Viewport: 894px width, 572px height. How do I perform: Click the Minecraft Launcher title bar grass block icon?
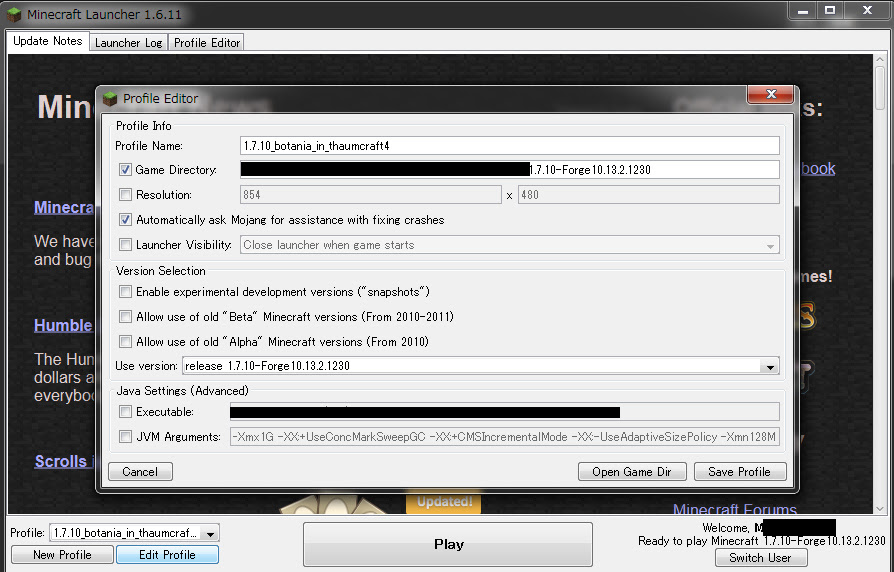click(14, 14)
